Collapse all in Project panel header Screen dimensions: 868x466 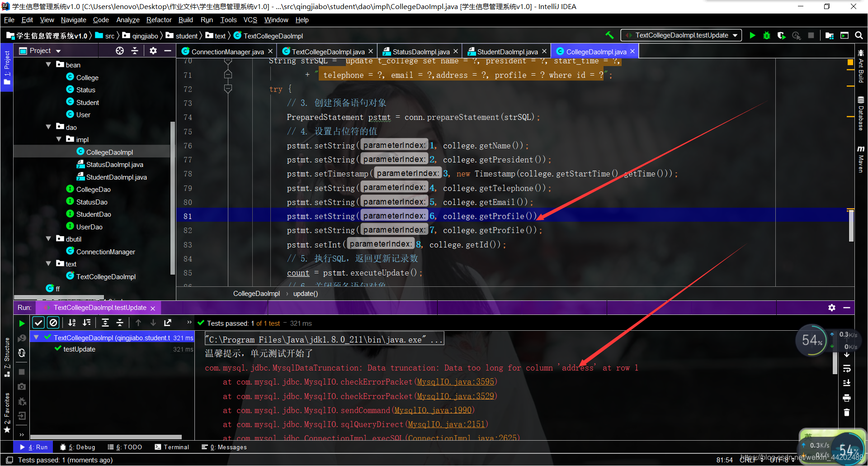pos(135,51)
